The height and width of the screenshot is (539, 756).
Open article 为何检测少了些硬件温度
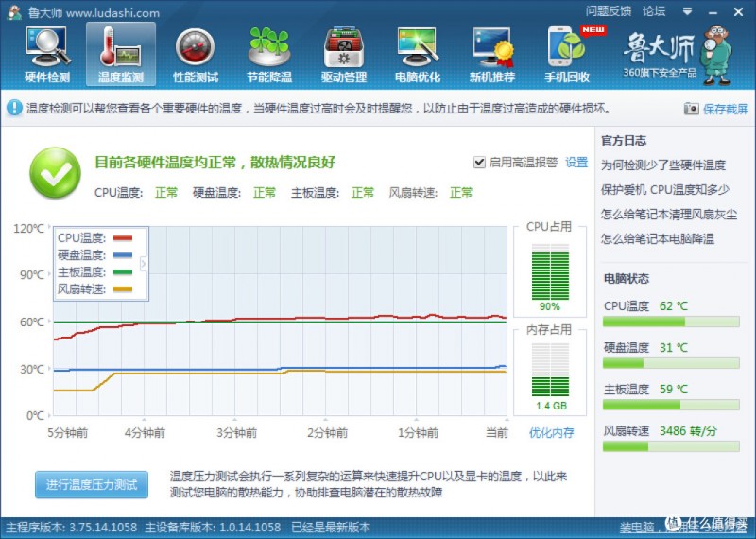coord(663,165)
